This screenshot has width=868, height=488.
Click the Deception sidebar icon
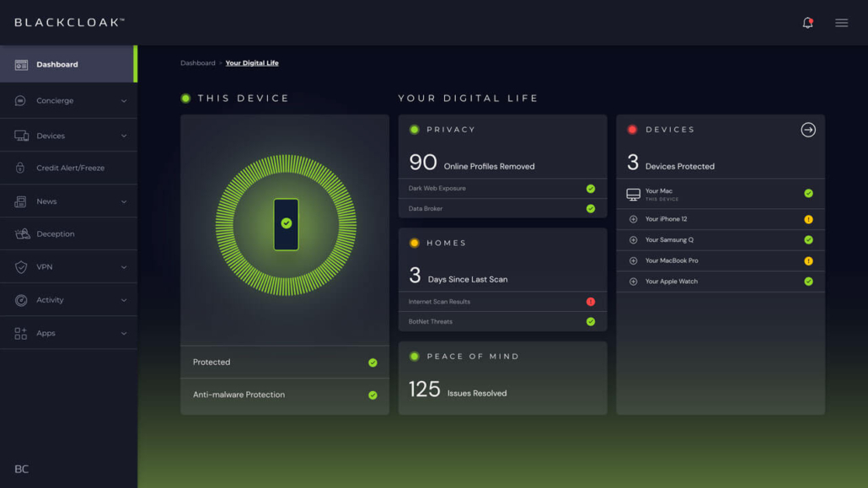22,233
